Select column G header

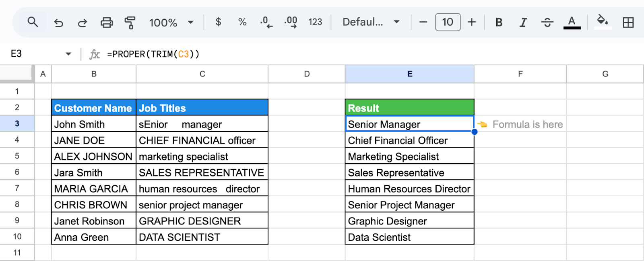(x=605, y=74)
